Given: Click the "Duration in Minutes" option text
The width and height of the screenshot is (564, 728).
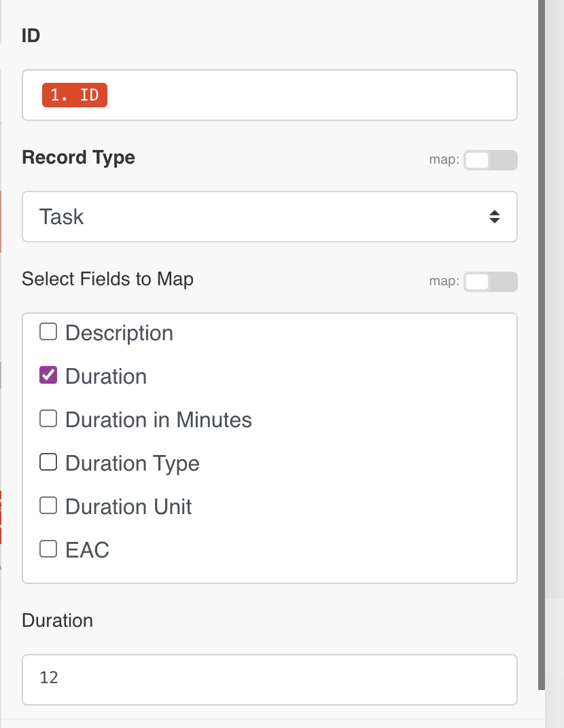Looking at the screenshot, I should pyautogui.click(x=158, y=420).
